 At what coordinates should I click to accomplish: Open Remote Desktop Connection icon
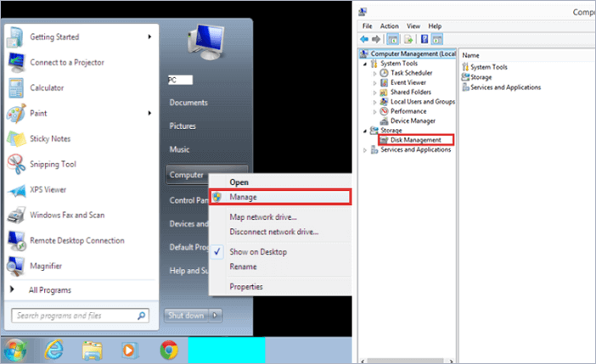pos(16,240)
